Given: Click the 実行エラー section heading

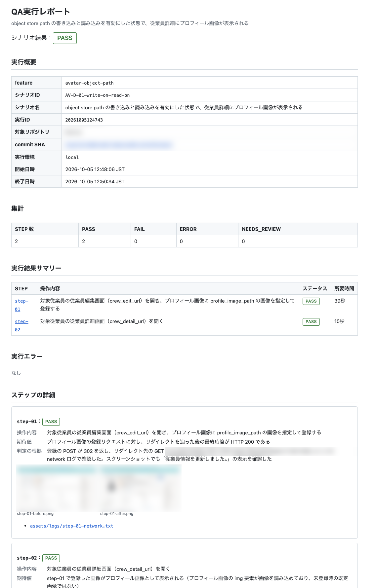Looking at the screenshot, I should (27, 356).
